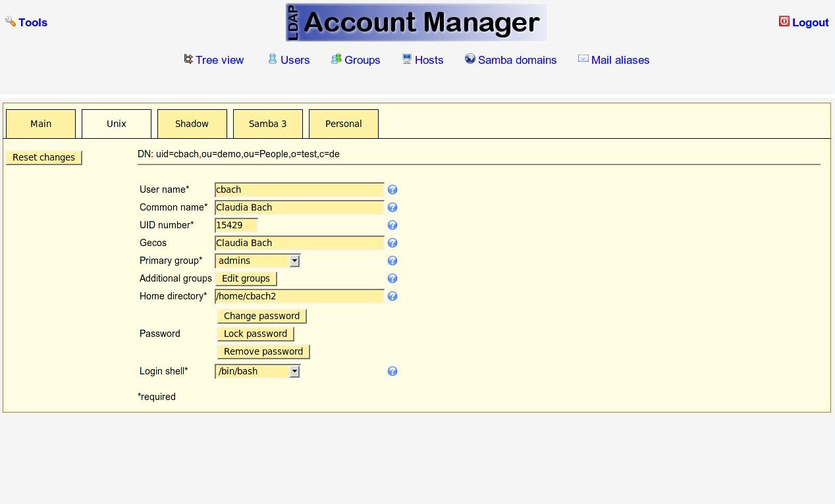The image size is (835, 504).
Task: Open the Samba 3 tab
Action: [267, 124]
